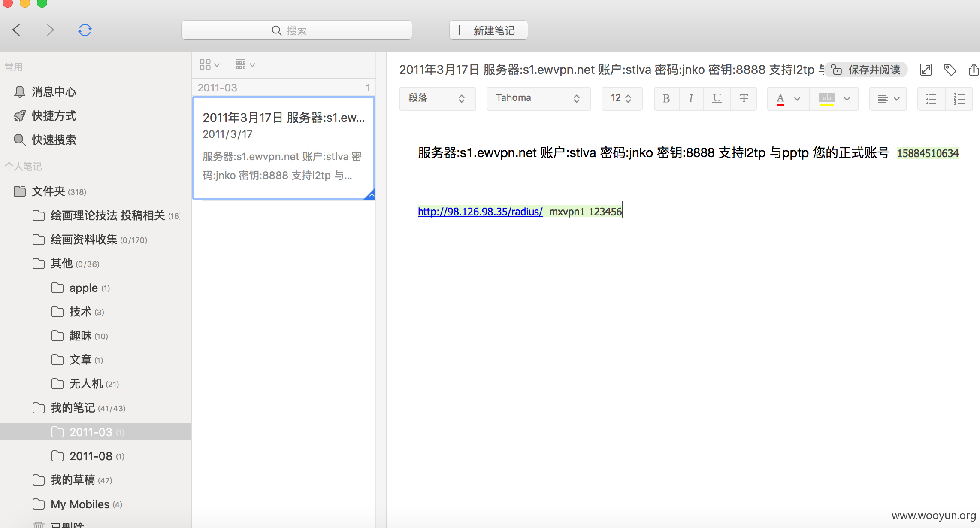The width and height of the screenshot is (980, 528).
Task: Expand note to fullscreen view icon
Action: [x=926, y=70]
